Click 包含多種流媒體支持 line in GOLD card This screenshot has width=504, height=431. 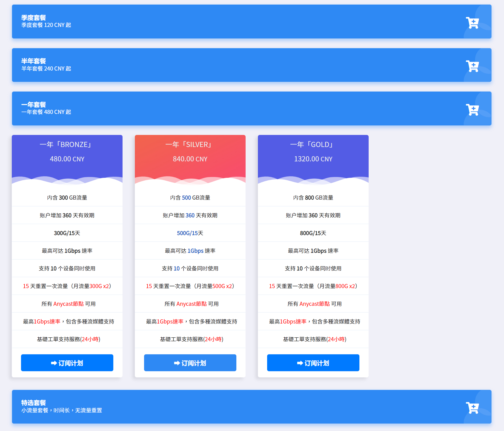click(315, 321)
